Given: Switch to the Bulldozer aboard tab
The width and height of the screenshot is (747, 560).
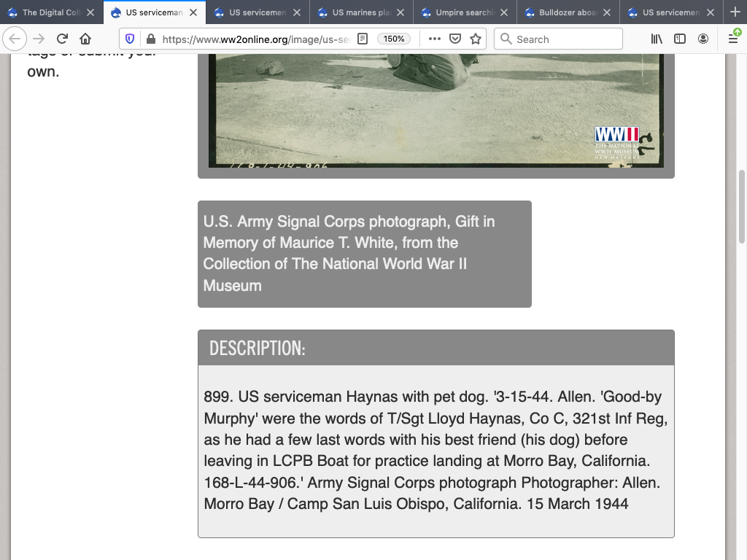Looking at the screenshot, I should [561, 12].
